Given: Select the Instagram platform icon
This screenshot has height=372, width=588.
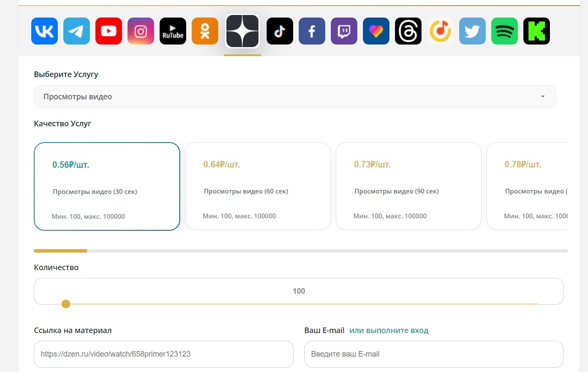Looking at the screenshot, I should 141,31.
